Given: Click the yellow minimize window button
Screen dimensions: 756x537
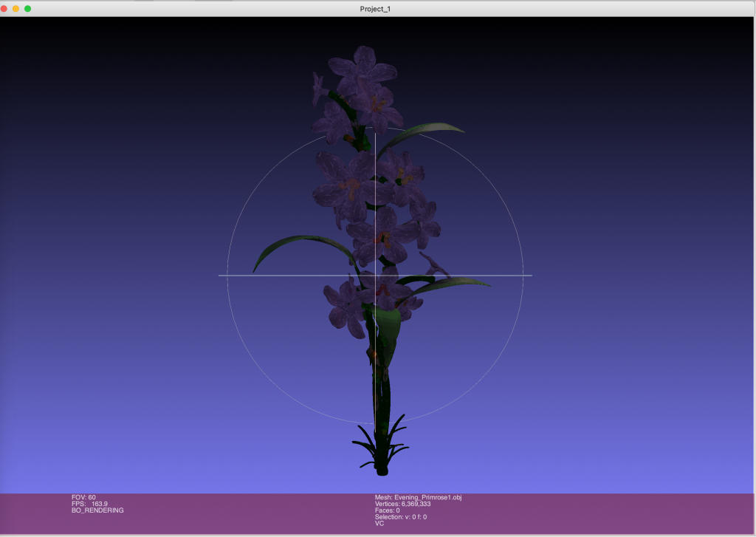Looking at the screenshot, I should (16, 8).
